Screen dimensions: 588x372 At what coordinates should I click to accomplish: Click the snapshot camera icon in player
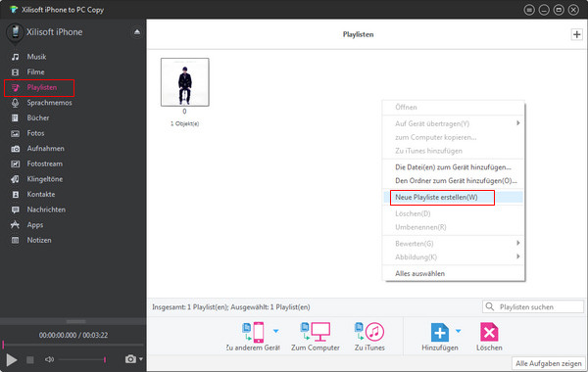point(130,359)
